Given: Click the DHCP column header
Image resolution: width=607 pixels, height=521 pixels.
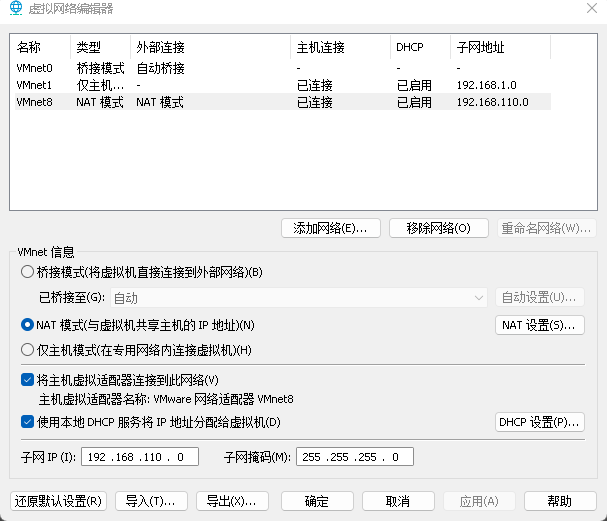Looking at the screenshot, I should 420,47.
